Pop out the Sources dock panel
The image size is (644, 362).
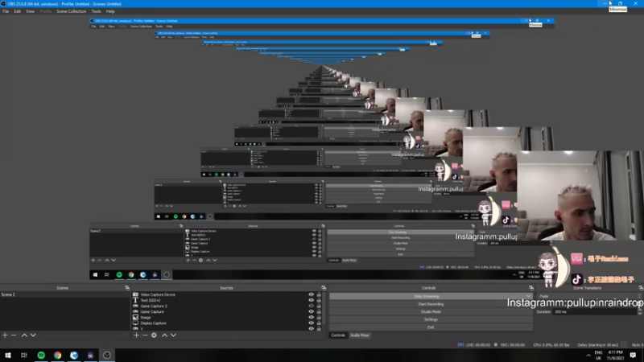pos(324,288)
